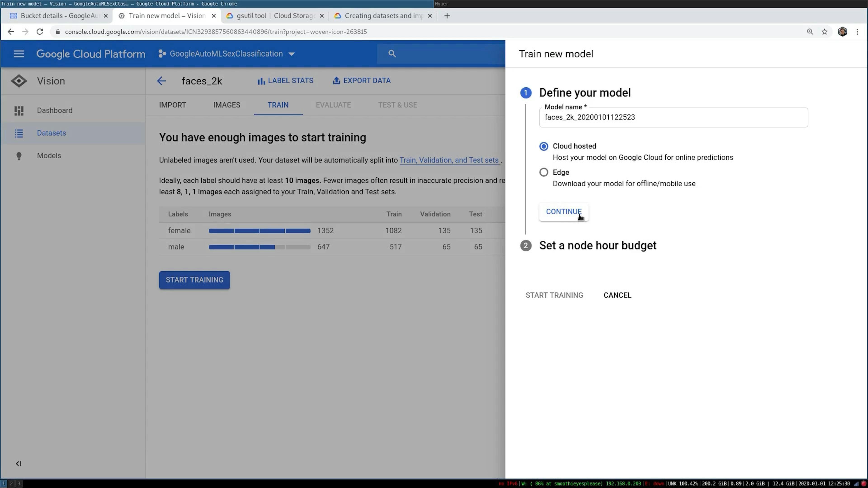Click the project hexagon icon beside GoogleAutoMLSexClassification
This screenshot has height=488, width=868.
[x=162, y=54]
